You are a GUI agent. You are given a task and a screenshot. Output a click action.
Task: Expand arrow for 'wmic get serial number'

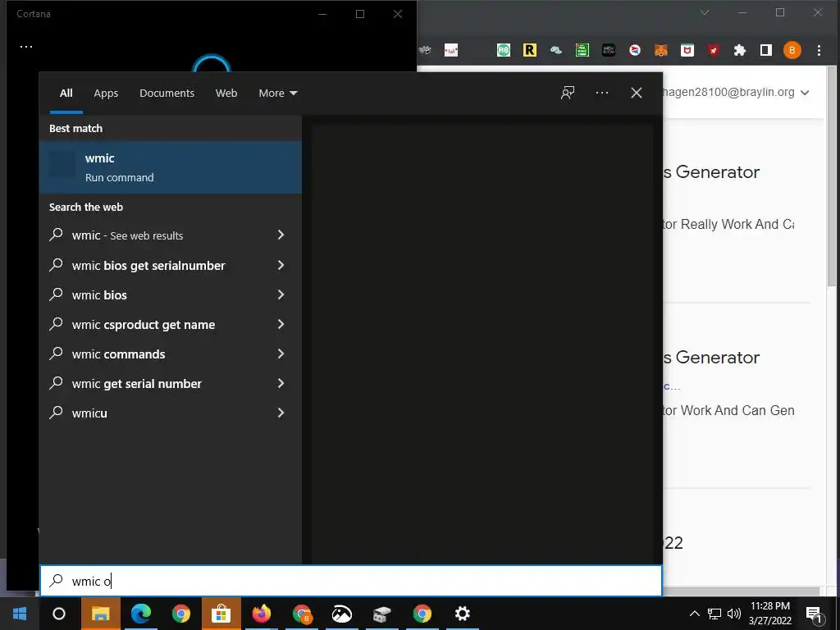[x=281, y=383]
